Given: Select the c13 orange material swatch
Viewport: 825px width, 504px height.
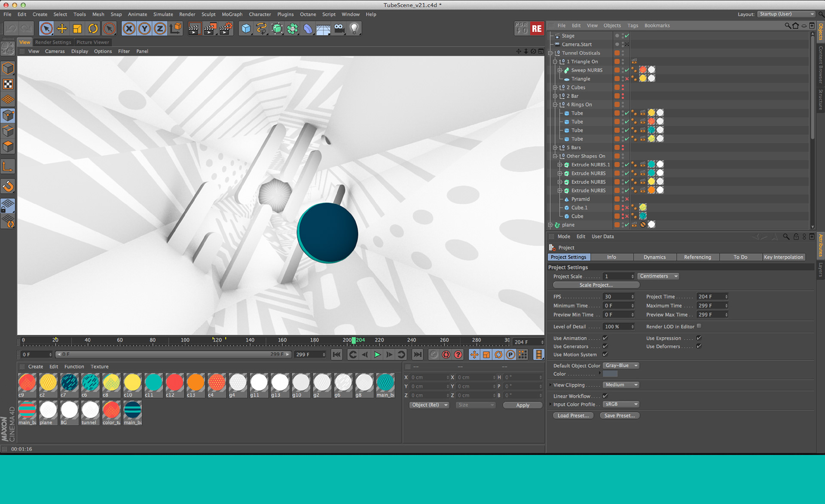Looking at the screenshot, I should pyautogui.click(x=196, y=383).
